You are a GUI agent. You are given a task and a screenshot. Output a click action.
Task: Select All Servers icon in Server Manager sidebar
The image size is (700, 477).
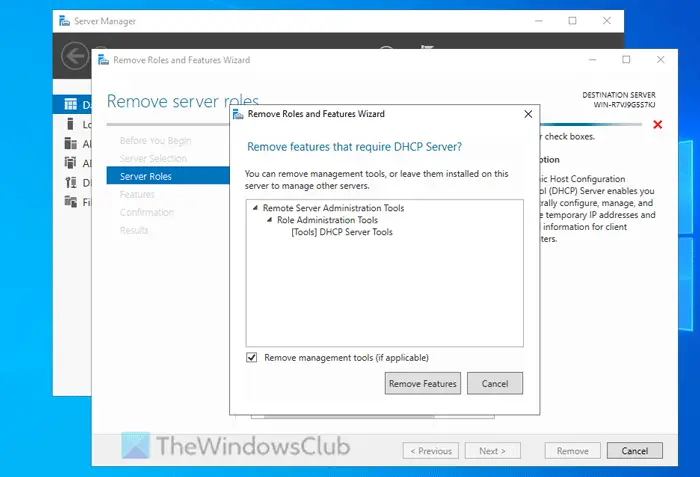click(x=71, y=143)
